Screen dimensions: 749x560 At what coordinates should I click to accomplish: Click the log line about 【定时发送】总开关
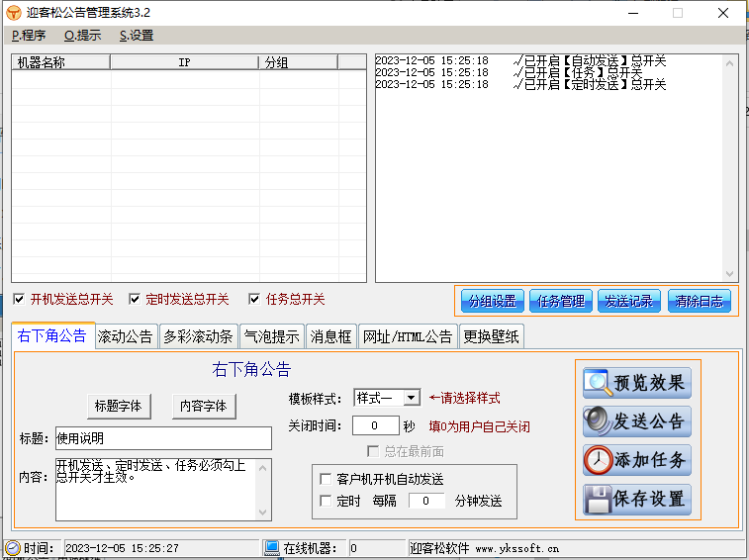520,84
